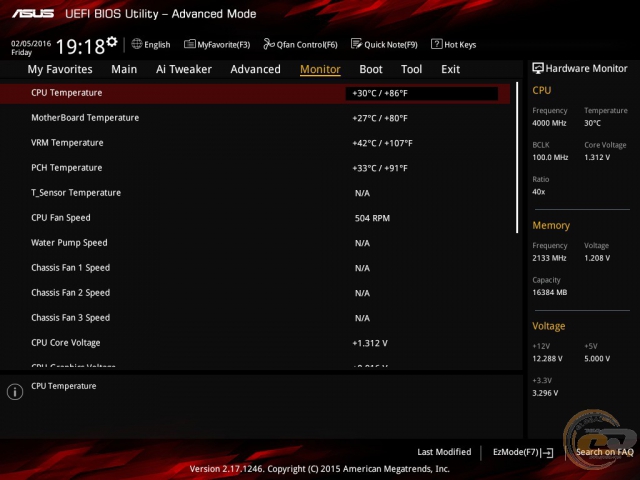The width and height of the screenshot is (640, 480).
Task: Open the My Favorites tab
Action: [60, 69]
